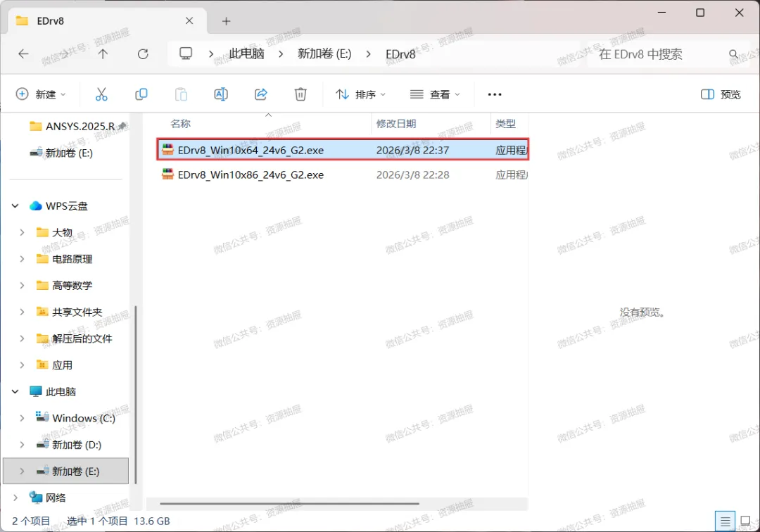The height and width of the screenshot is (532, 760).
Task: Click 新加卷 (E:) in the address breadcrumb
Action: tap(324, 53)
